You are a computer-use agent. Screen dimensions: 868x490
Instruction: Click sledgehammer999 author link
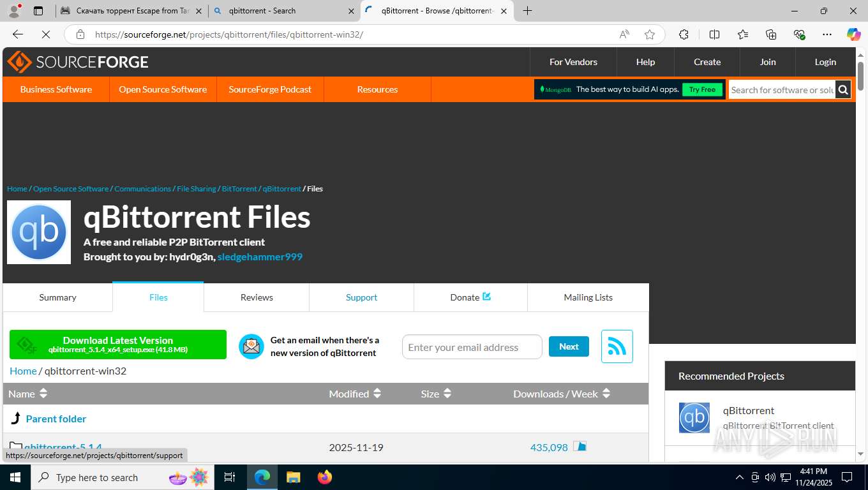[260, 256]
